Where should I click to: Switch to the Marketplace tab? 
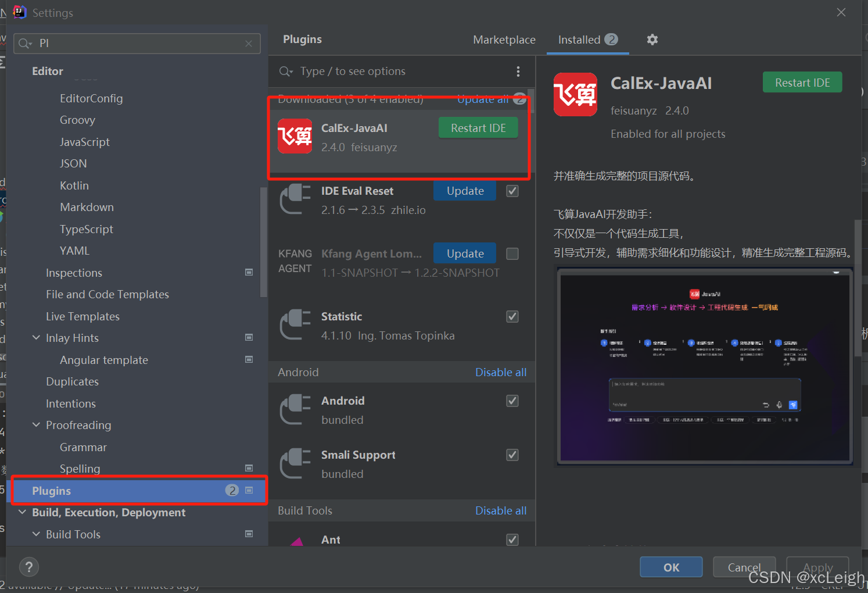point(504,40)
